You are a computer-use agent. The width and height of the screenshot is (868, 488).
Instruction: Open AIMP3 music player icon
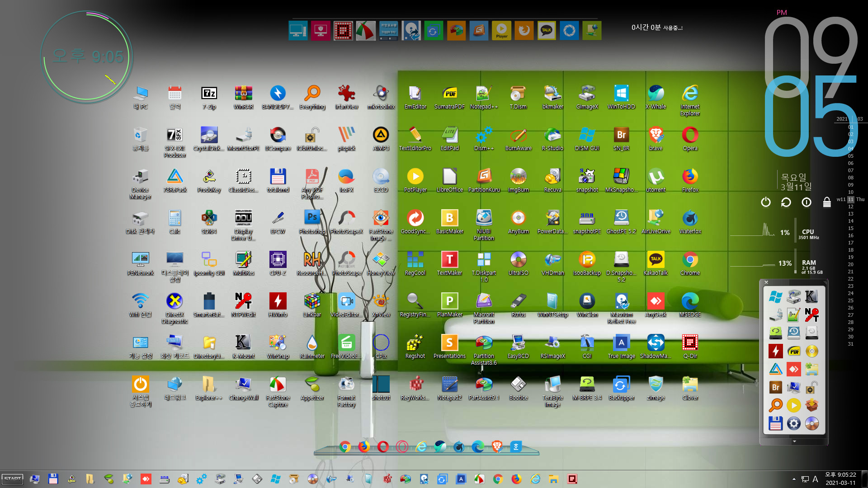point(381,139)
